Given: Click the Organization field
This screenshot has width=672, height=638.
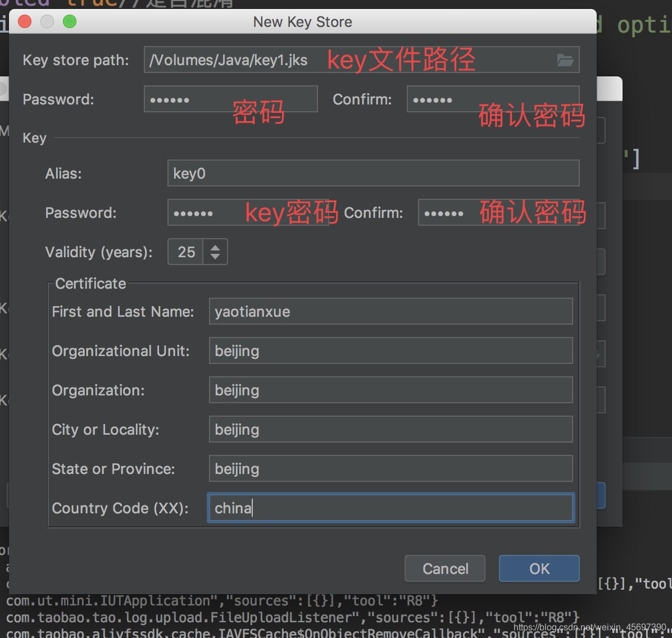Looking at the screenshot, I should tap(391, 390).
